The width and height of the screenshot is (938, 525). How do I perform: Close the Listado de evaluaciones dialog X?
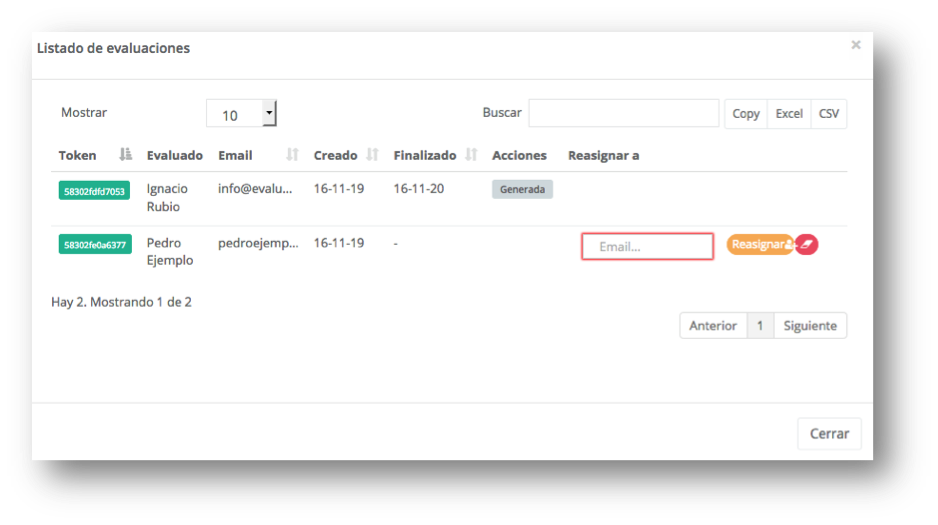click(856, 45)
